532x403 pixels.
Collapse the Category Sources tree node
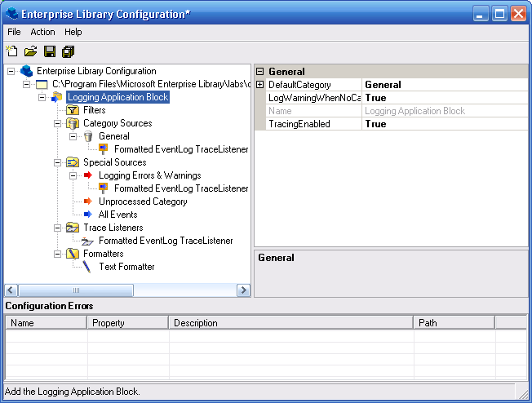coord(58,123)
